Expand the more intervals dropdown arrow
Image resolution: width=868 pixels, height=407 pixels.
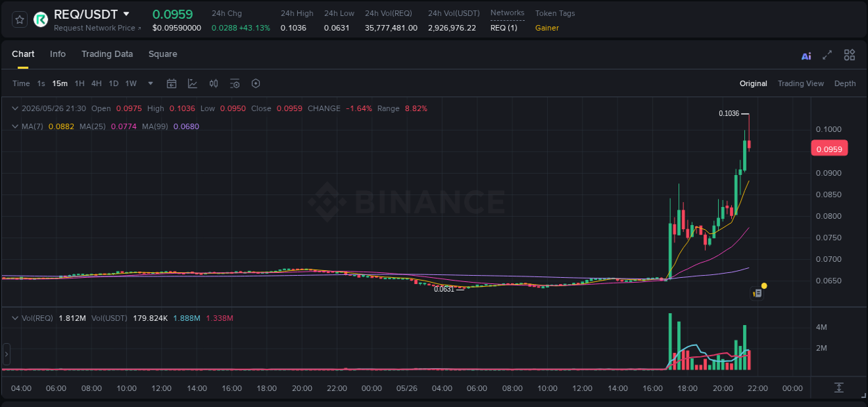(151, 83)
